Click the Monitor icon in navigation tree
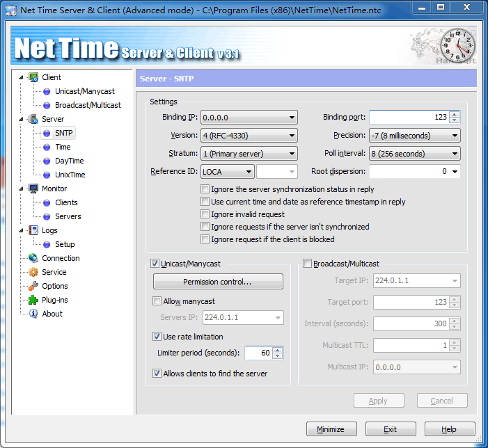The width and height of the screenshot is (488, 448). point(33,189)
